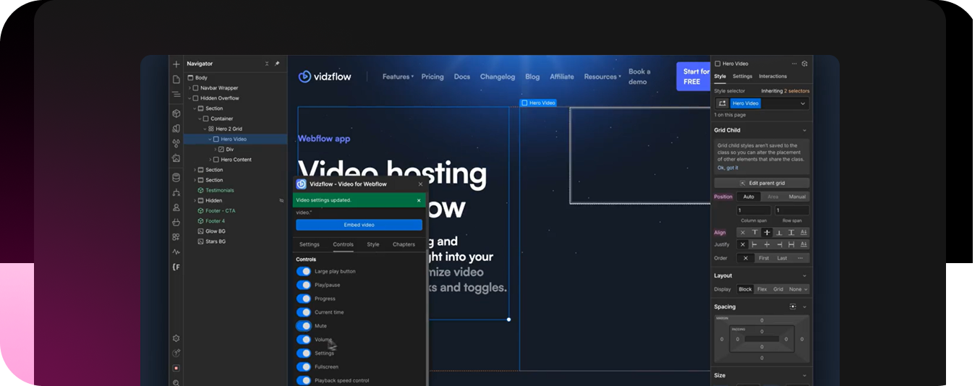Image resolution: width=980 pixels, height=386 pixels.
Task: Set Position to Manual
Action: pyautogui.click(x=797, y=197)
